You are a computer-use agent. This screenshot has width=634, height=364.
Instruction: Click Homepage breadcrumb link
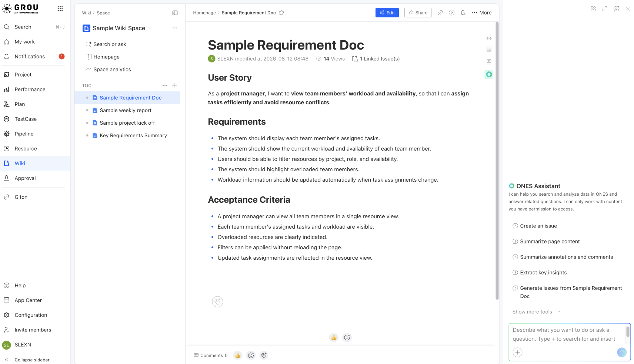pyautogui.click(x=204, y=13)
